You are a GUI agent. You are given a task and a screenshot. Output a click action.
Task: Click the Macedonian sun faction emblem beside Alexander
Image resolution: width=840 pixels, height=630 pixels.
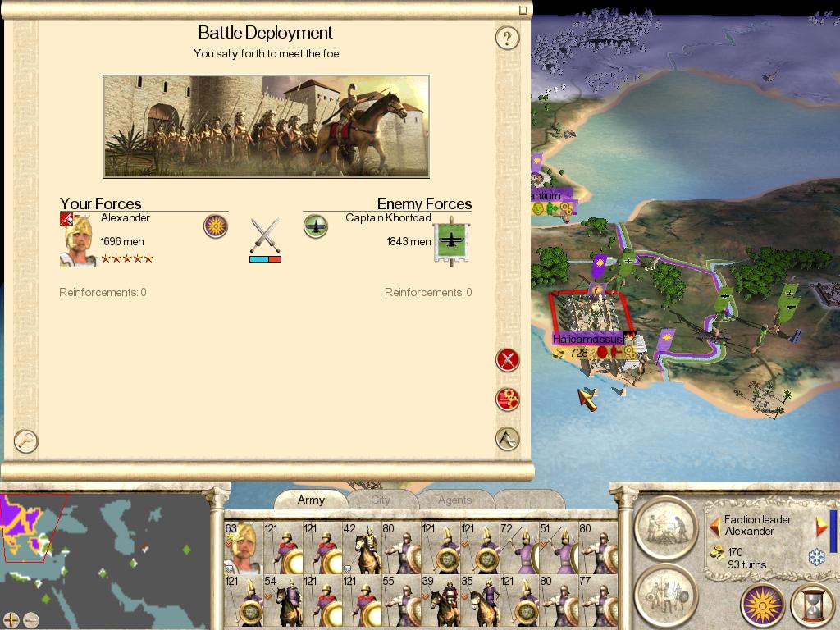point(216,226)
